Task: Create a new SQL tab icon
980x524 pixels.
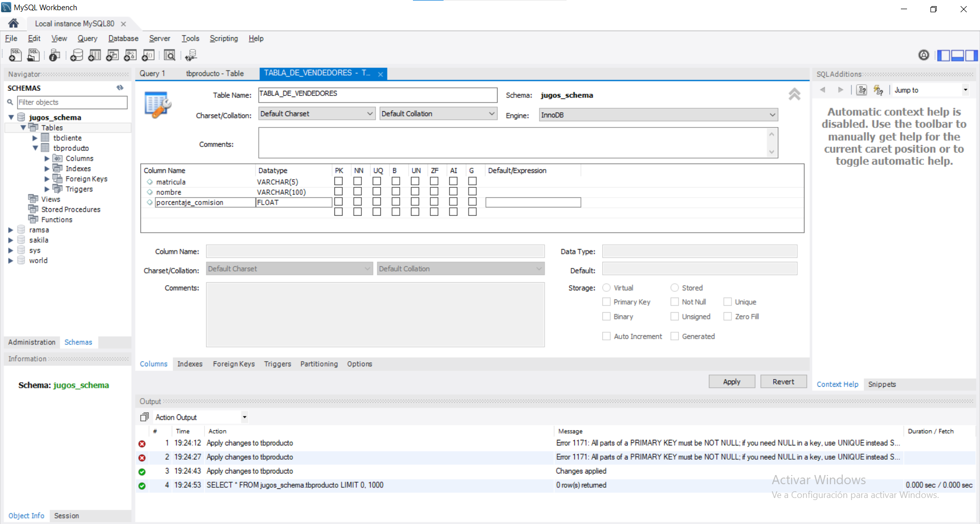Action: tap(15, 55)
